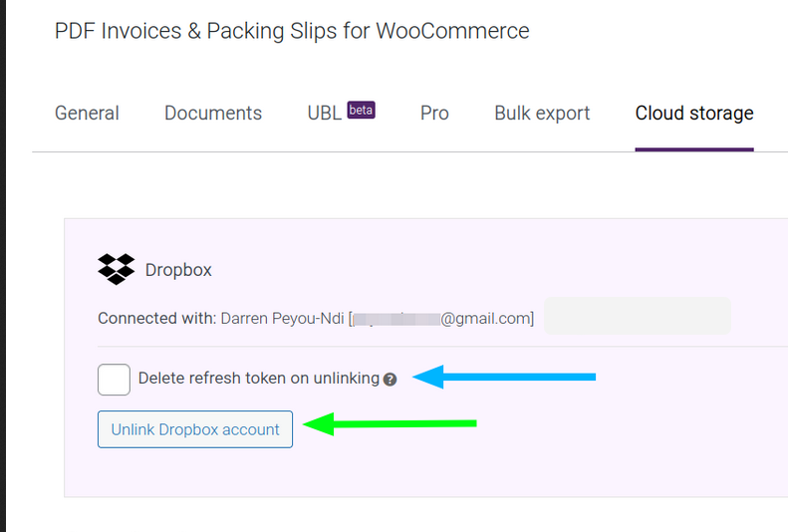Click the Dropbox logo icon
The image size is (788, 532).
[117, 269]
